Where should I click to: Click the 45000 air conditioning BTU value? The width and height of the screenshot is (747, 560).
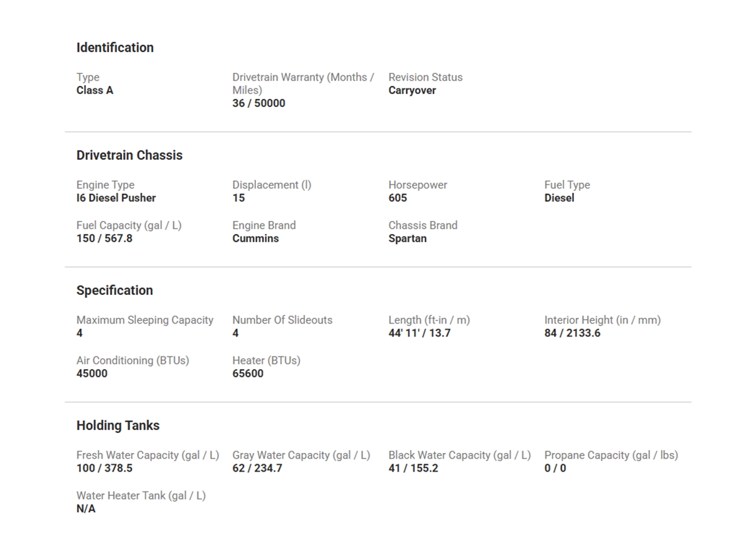[x=92, y=374]
